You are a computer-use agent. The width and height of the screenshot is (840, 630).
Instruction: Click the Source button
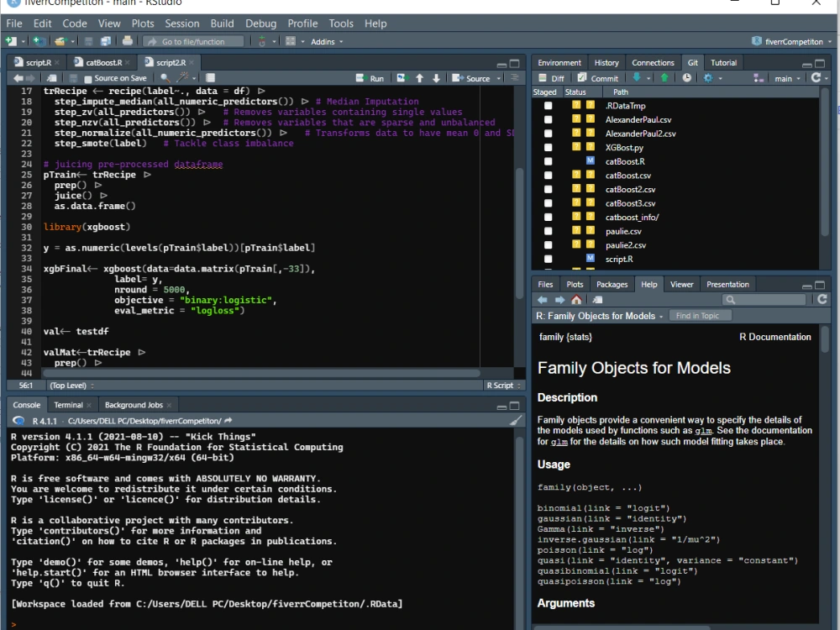click(471, 78)
